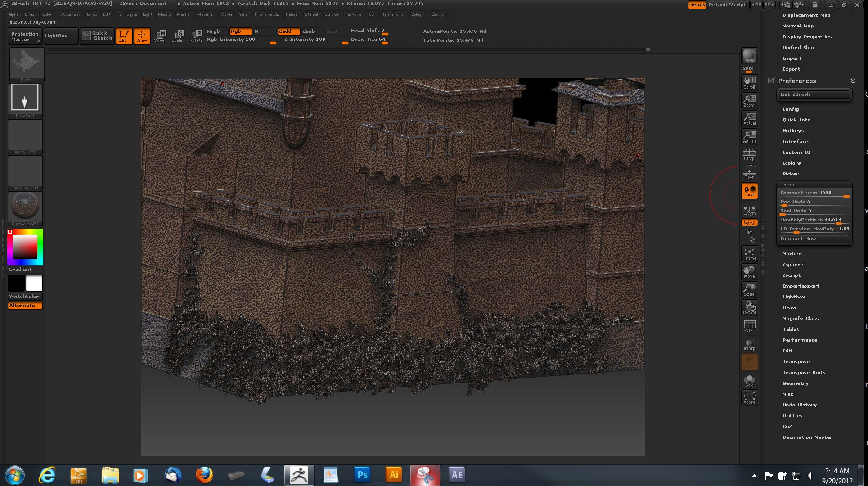Select the right shelf Move icon

click(x=749, y=272)
